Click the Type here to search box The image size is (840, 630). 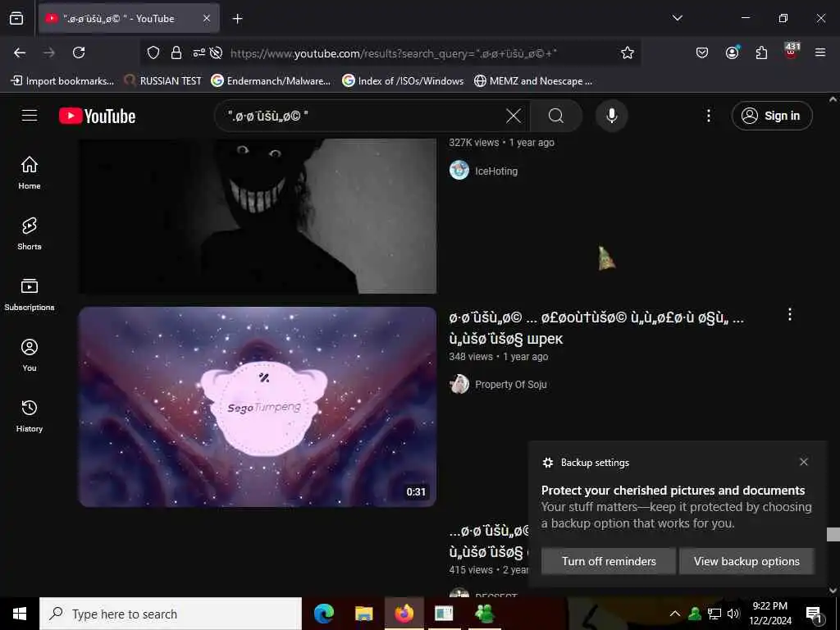pos(171,614)
